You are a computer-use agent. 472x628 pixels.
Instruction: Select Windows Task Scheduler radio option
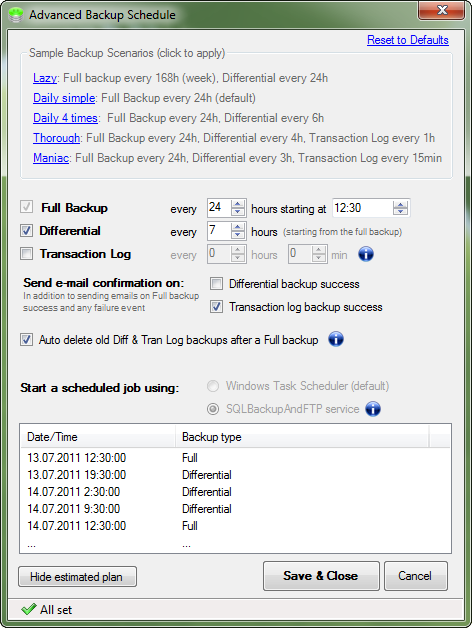(x=213, y=386)
